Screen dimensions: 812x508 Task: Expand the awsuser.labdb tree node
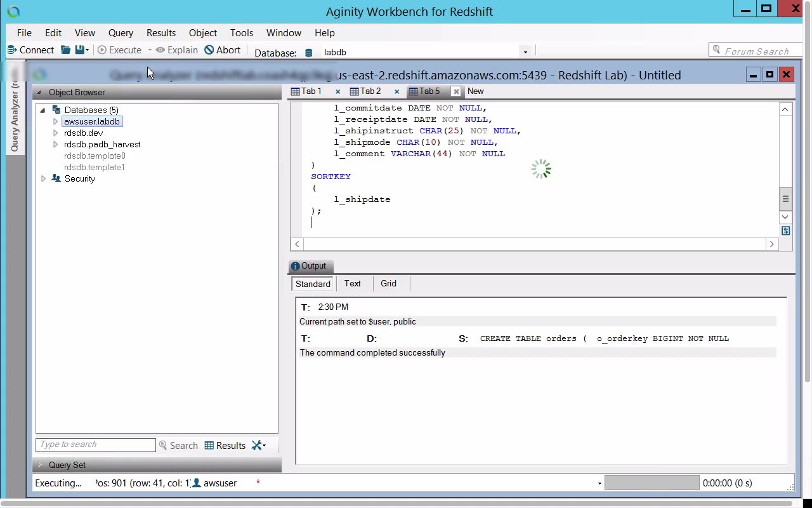click(55, 121)
